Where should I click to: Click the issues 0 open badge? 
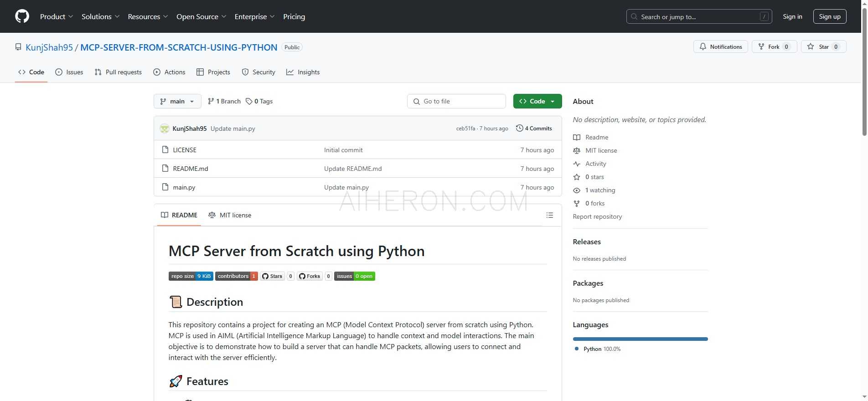[355, 276]
